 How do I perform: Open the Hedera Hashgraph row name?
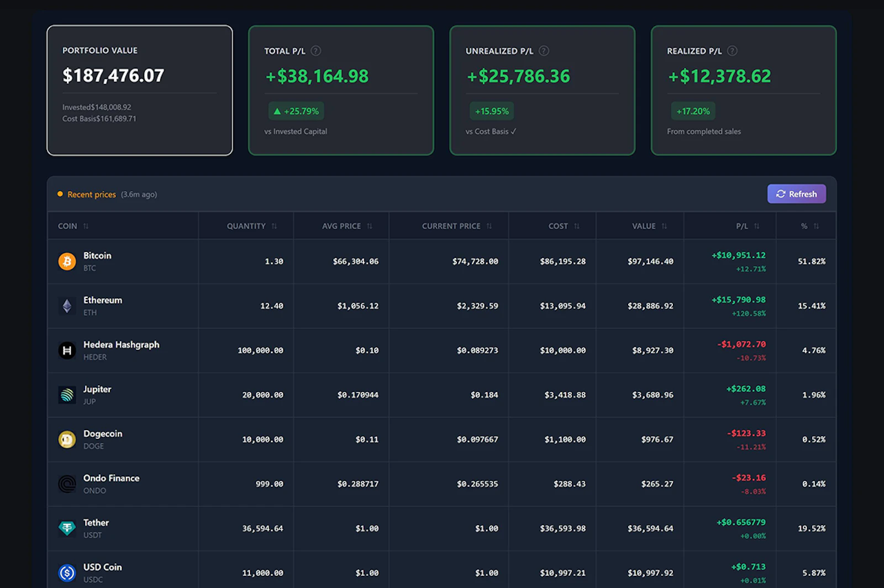[x=122, y=345]
